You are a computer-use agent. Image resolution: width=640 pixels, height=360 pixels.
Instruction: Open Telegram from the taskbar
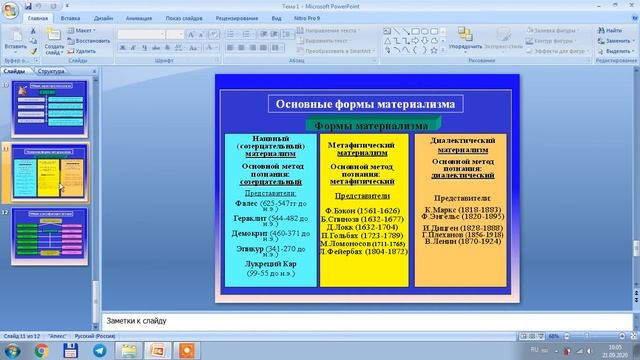click(99, 351)
